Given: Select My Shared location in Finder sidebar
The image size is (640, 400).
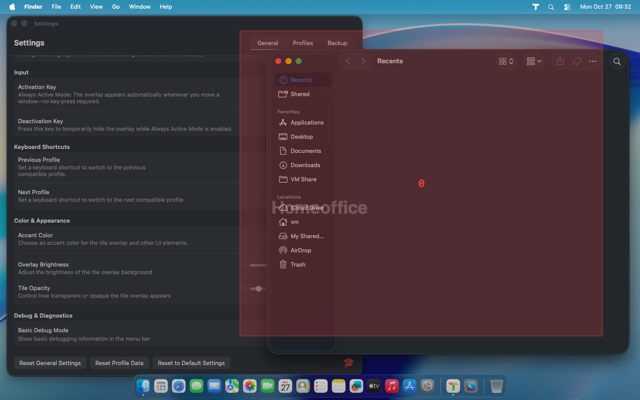Looking at the screenshot, I should [x=302, y=236].
